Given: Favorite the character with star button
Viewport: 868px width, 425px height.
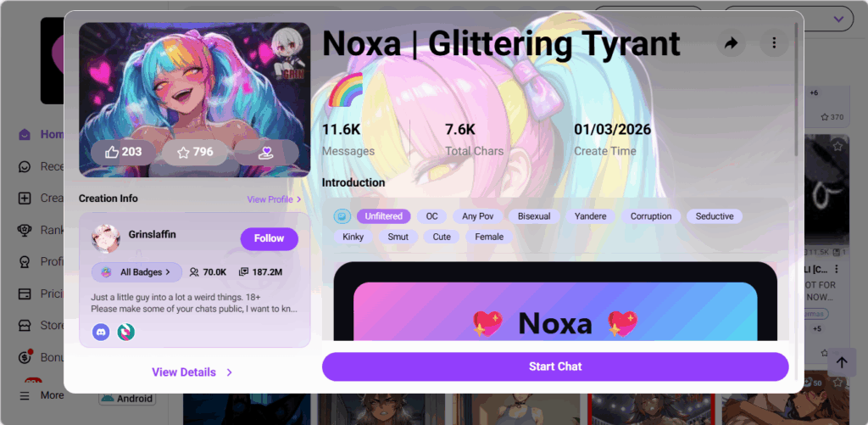Looking at the screenshot, I should pyautogui.click(x=195, y=152).
